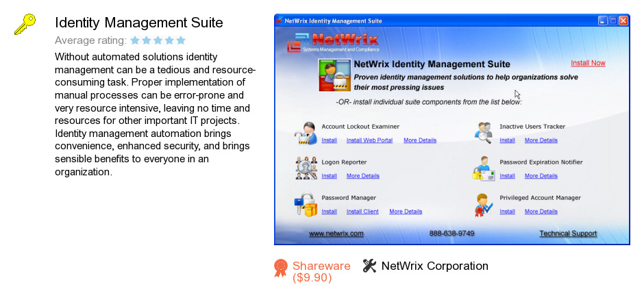Click the Inactive Users Tracker icon
The height and width of the screenshot is (302, 644).
pos(483,133)
